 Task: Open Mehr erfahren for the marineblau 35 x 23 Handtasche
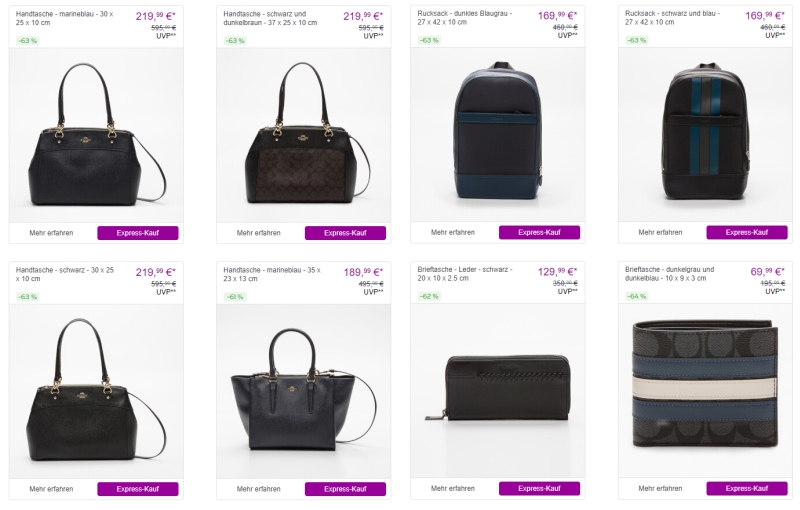[258, 489]
